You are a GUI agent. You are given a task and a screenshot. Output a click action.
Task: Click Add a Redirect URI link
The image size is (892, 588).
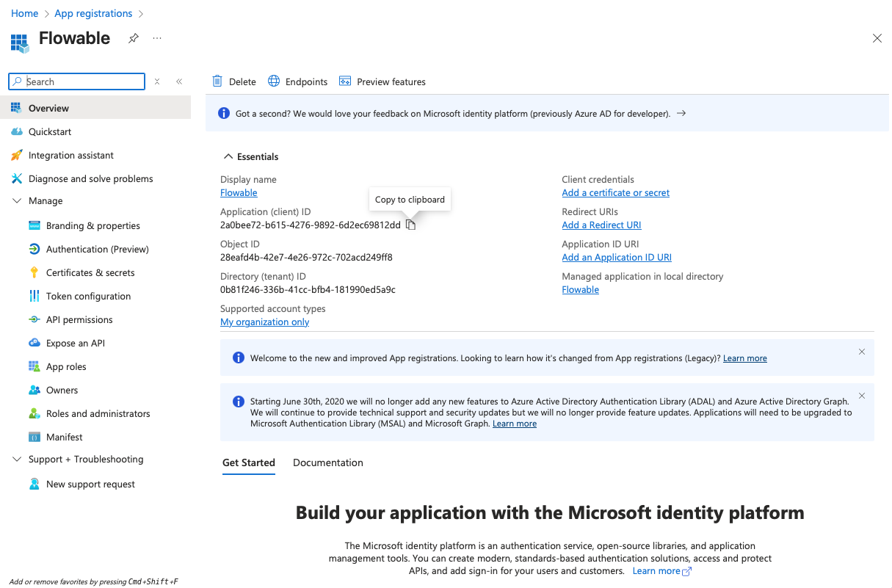pos(601,225)
